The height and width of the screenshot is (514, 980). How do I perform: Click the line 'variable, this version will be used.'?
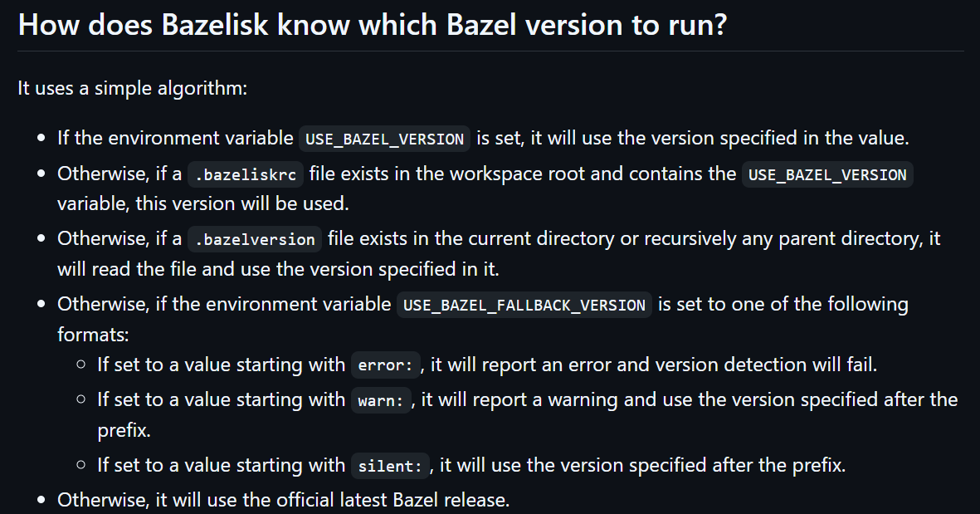click(x=203, y=203)
